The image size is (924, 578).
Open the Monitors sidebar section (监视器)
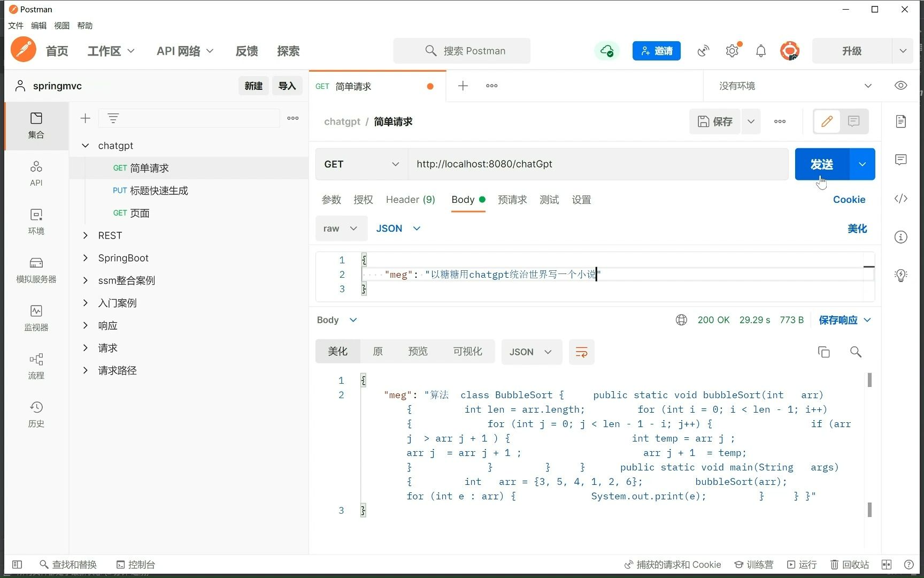pyautogui.click(x=36, y=318)
